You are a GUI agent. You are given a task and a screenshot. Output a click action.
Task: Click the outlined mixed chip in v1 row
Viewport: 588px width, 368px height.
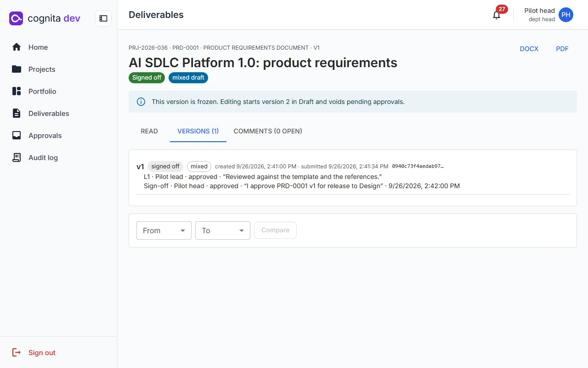(x=199, y=167)
